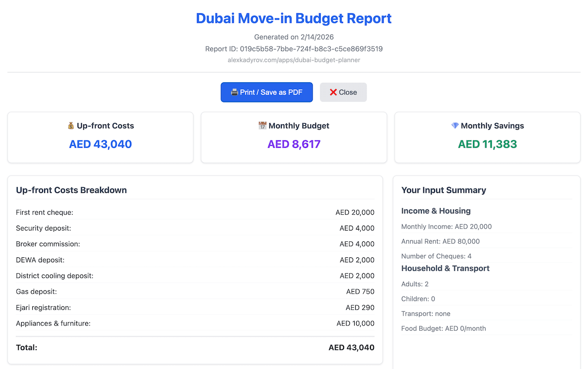
Task: Click the DEWA deposit AED 2,000 value
Action: pos(357,260)
